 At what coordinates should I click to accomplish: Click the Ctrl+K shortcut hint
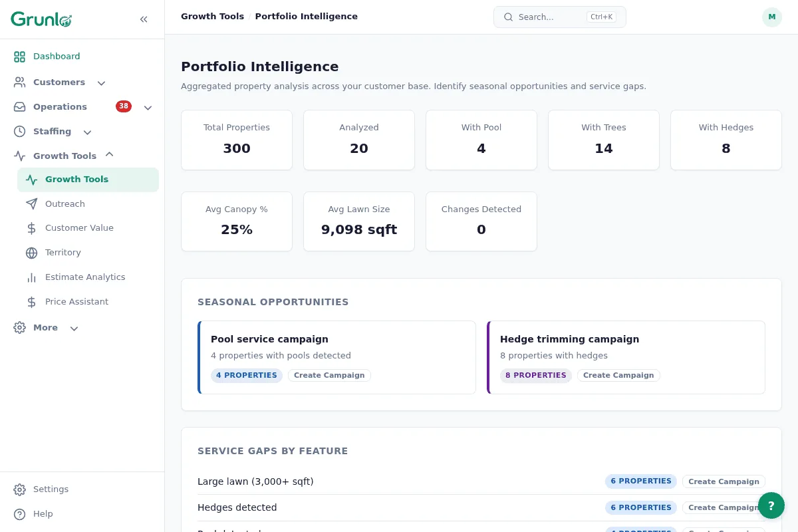point(601,17)
